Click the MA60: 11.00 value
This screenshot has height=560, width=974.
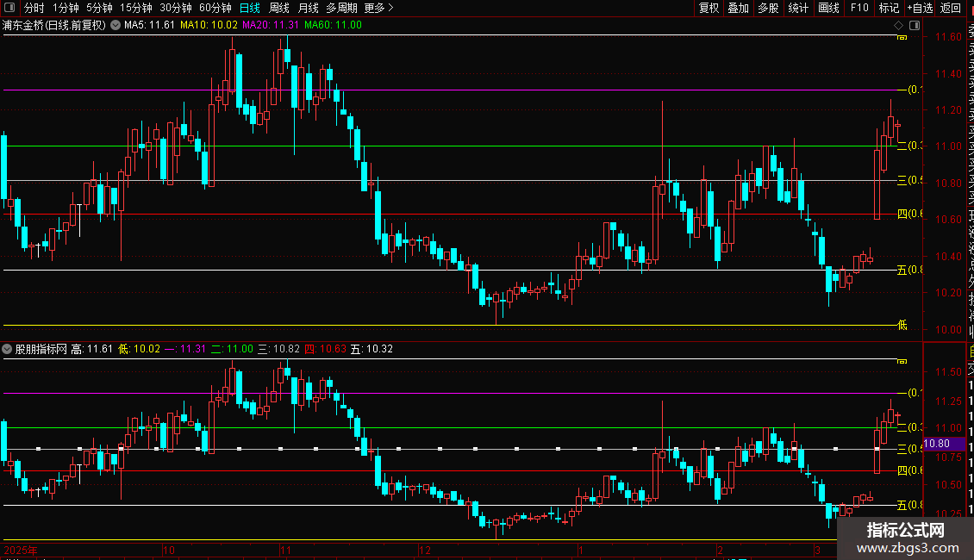[333, 25]
